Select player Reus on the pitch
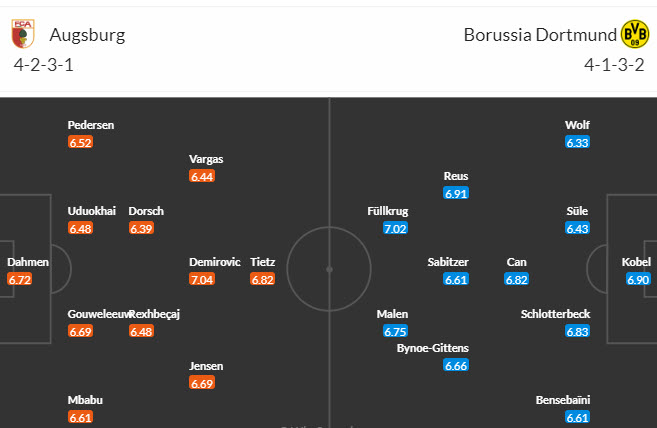657x428 pixels. [x=456, y=176]
